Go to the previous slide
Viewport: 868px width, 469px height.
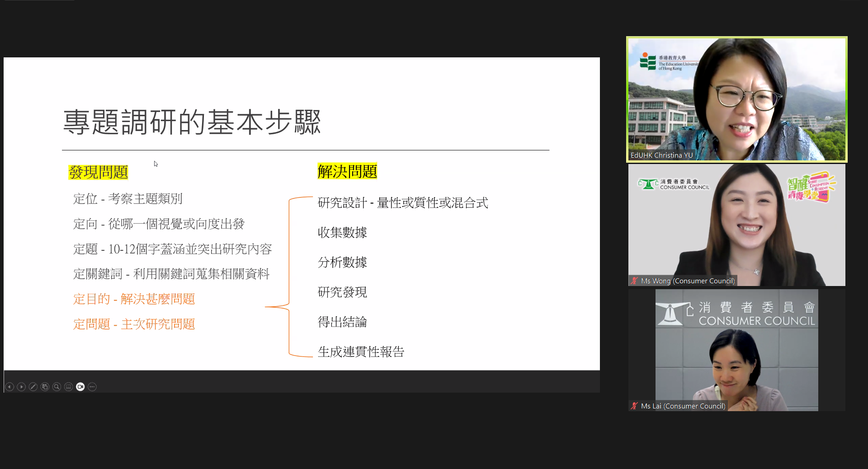pyautogui.click(x=9, y=387)
